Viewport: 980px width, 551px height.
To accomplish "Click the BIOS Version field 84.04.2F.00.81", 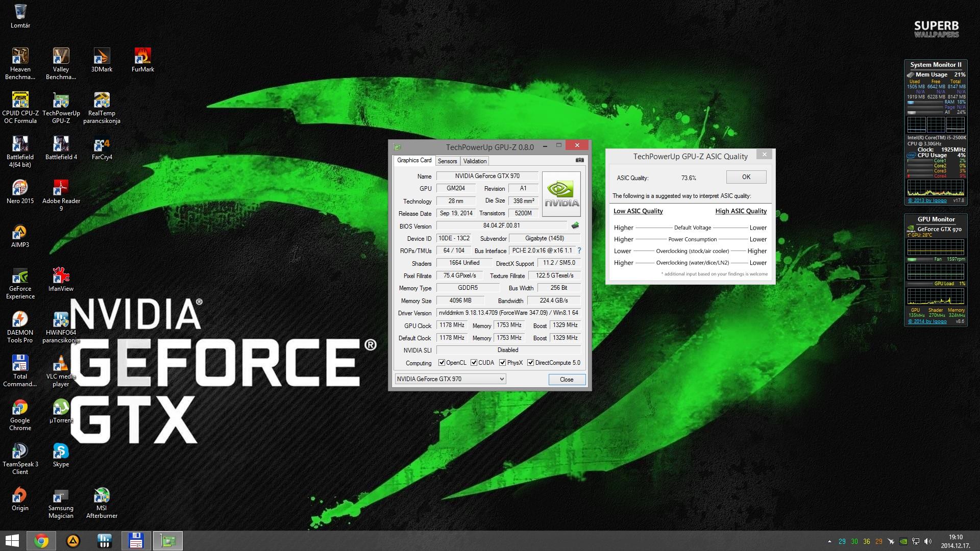I will (x=501, y=226).
